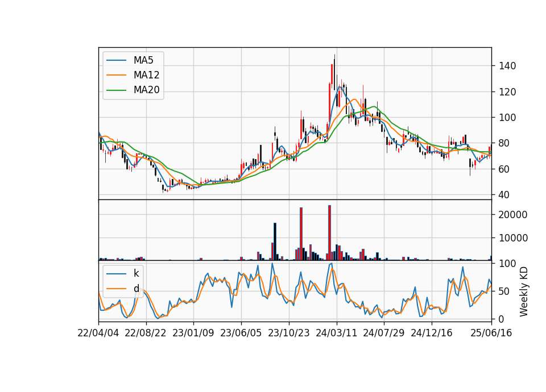Click the second-tallest red volume bar near 23/12
The width and height of the screenshot is (546, 392).
[x=301, y=233]
